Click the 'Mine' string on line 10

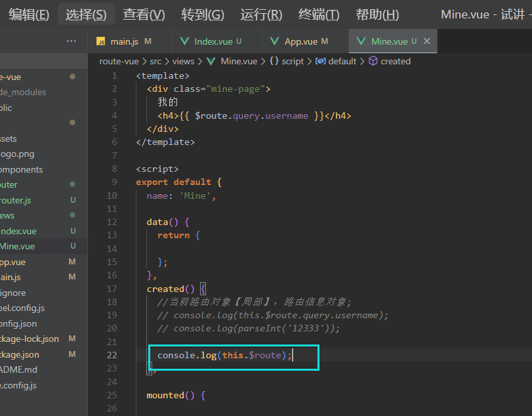coord(195,196)
